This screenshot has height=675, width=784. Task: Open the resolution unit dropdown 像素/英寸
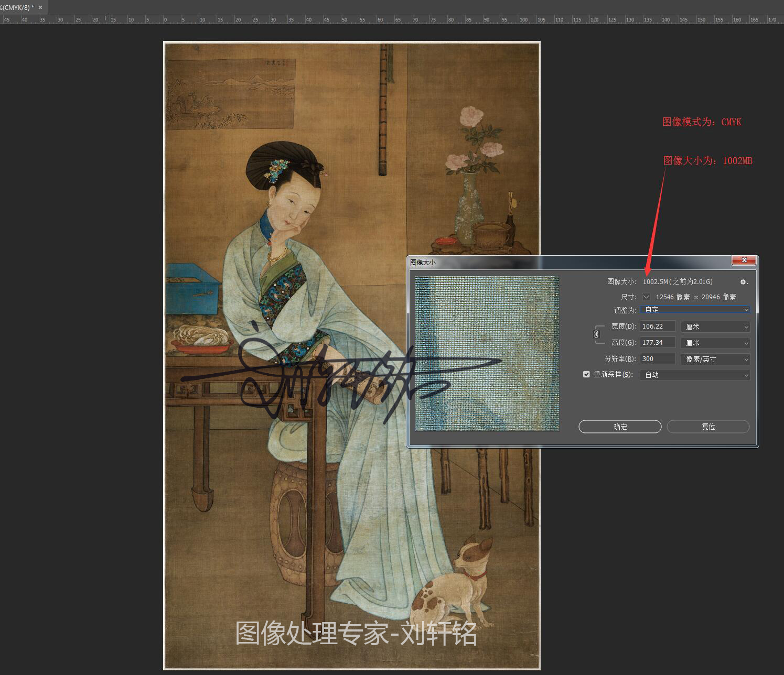click(715, 359)
